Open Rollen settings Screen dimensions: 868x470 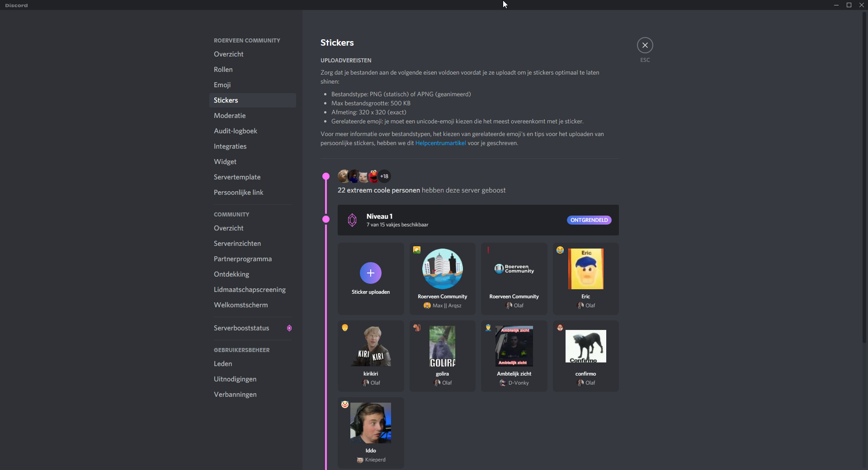(223, 70)
